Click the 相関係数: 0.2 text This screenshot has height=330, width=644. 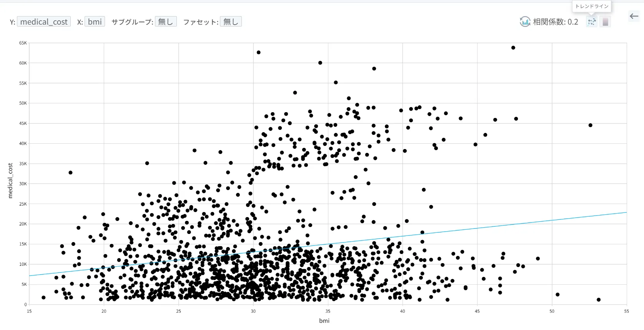(x=556, y=22)
